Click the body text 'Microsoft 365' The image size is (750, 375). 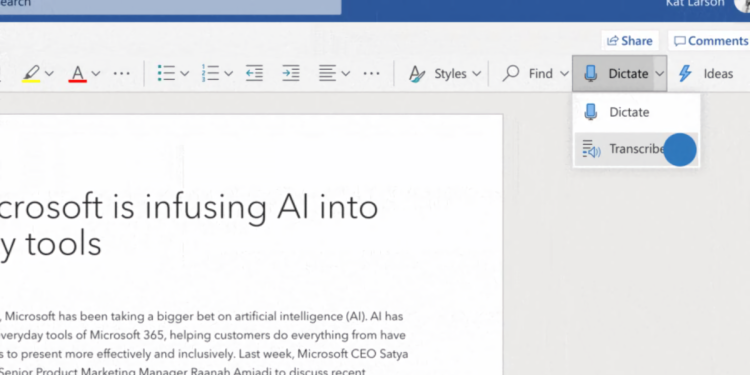pos(127,335)
